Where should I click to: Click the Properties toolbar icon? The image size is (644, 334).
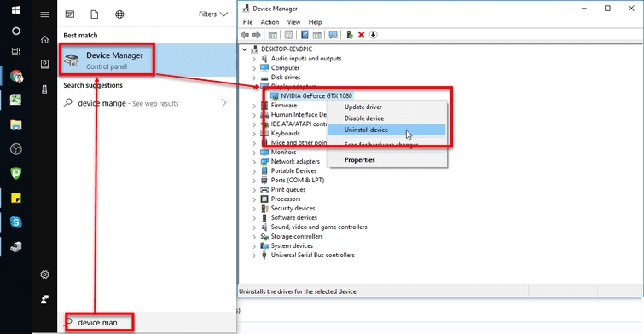288,35
